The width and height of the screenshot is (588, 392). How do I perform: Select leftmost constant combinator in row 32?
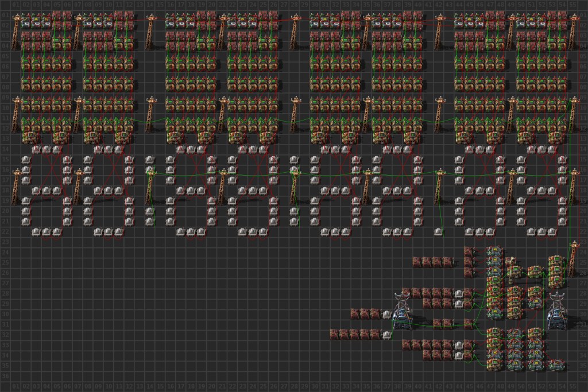pos(335,334)
